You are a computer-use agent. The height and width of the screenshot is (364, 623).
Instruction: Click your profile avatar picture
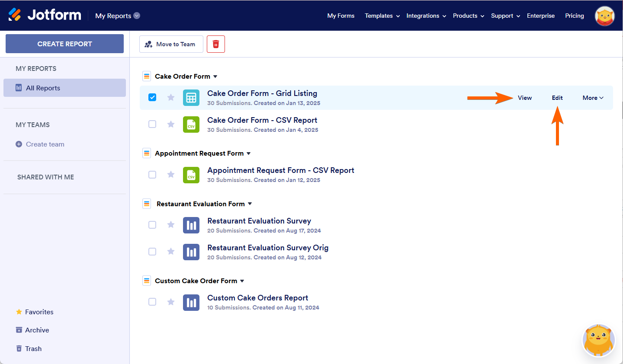click(x=604, y=16)
